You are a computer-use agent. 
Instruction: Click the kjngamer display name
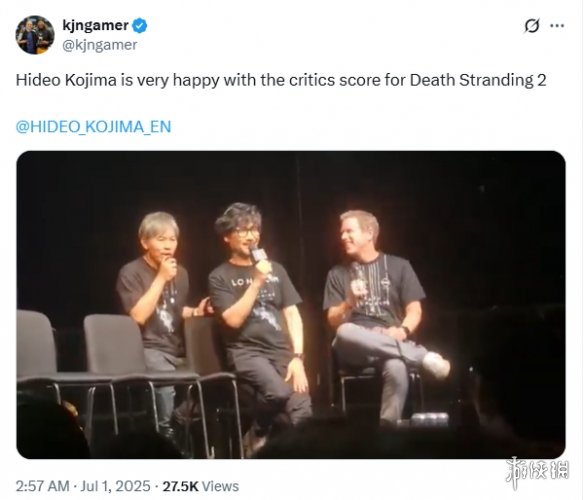point(96,26)
